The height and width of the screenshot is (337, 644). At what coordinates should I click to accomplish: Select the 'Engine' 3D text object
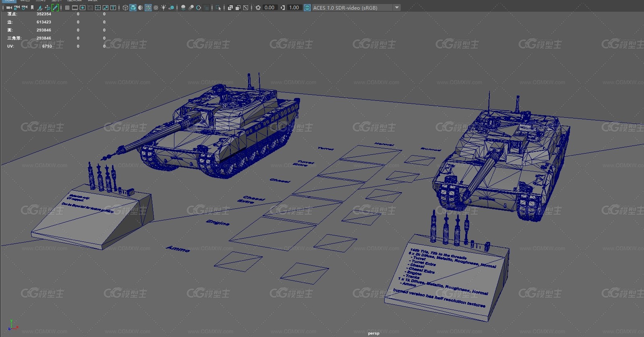pyautogui.click(x=218, y=223)
